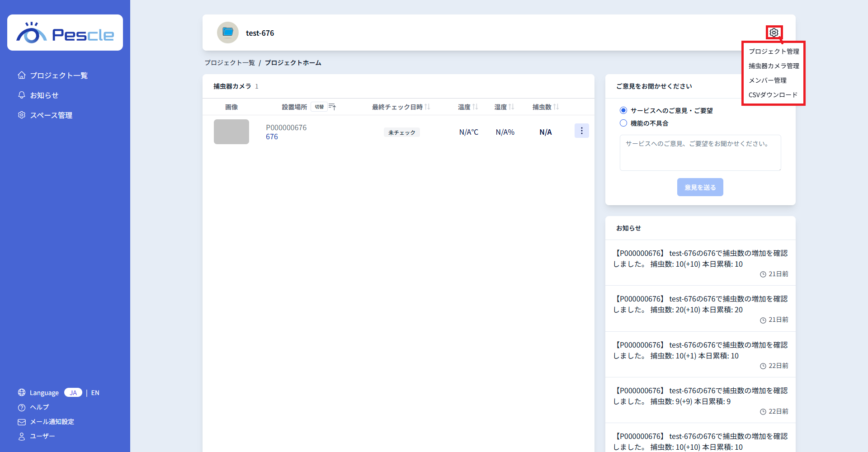
Task: Click the gear settings icon in project header
Action: click(774, 33)
